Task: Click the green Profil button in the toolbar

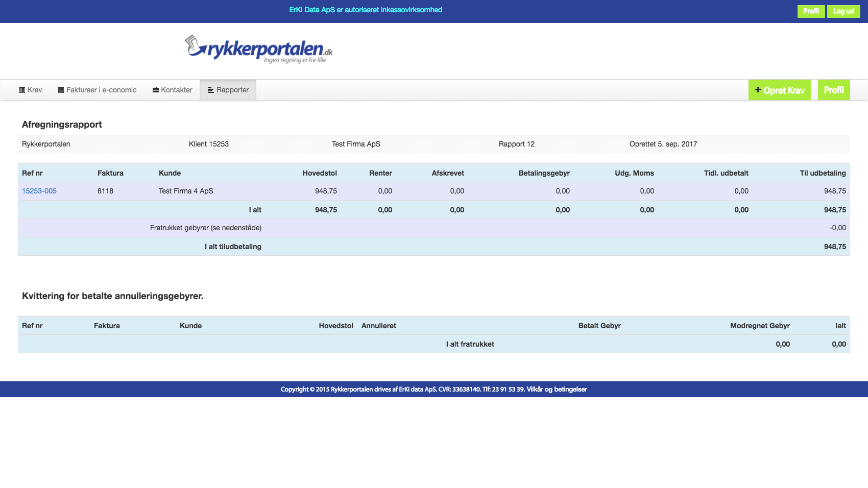Action: coord(834,89)
